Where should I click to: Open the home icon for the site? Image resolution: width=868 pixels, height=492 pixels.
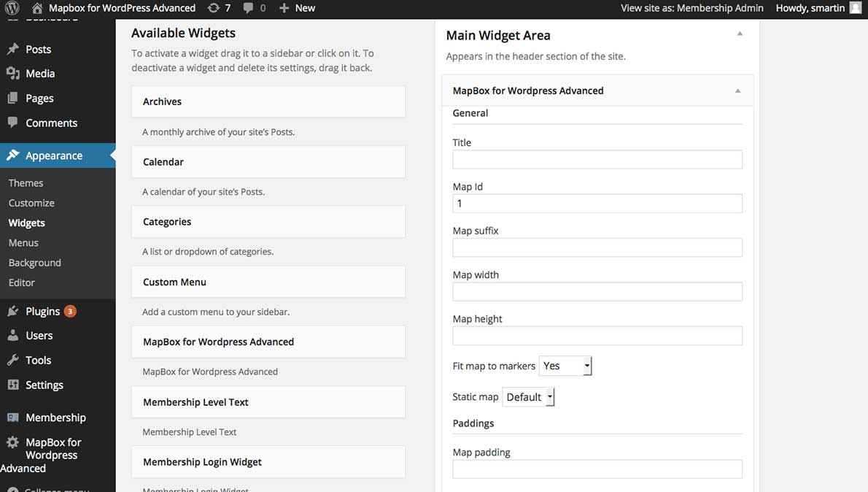(37, 8)
